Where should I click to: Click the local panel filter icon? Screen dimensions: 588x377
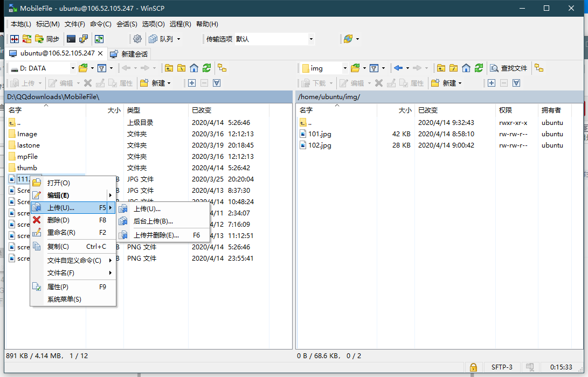tap(102, 68)
